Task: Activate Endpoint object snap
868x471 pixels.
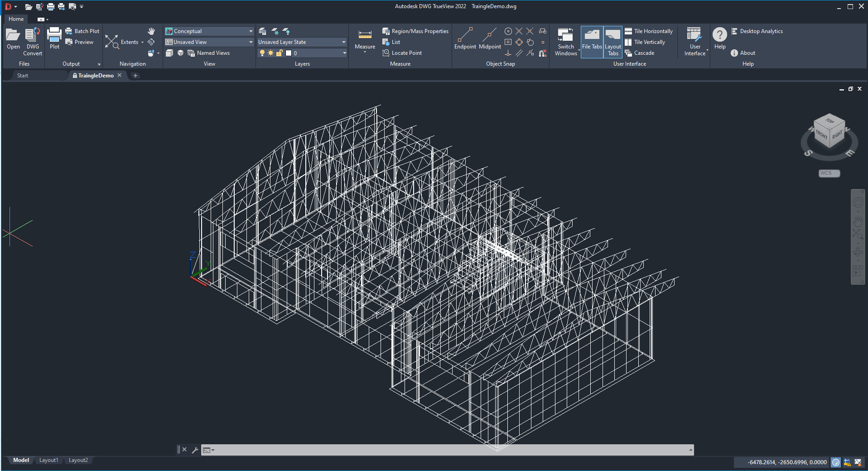Action: tap(465, 35)
